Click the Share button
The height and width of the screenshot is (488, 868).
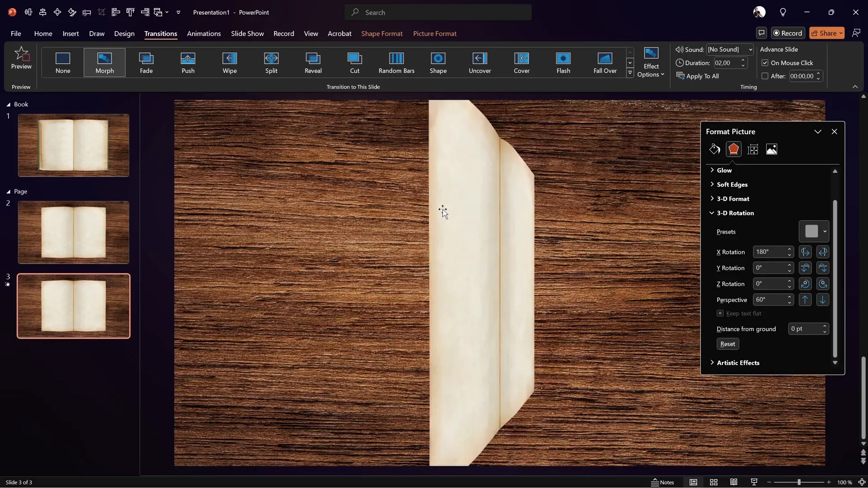click(x=827, y=33)
